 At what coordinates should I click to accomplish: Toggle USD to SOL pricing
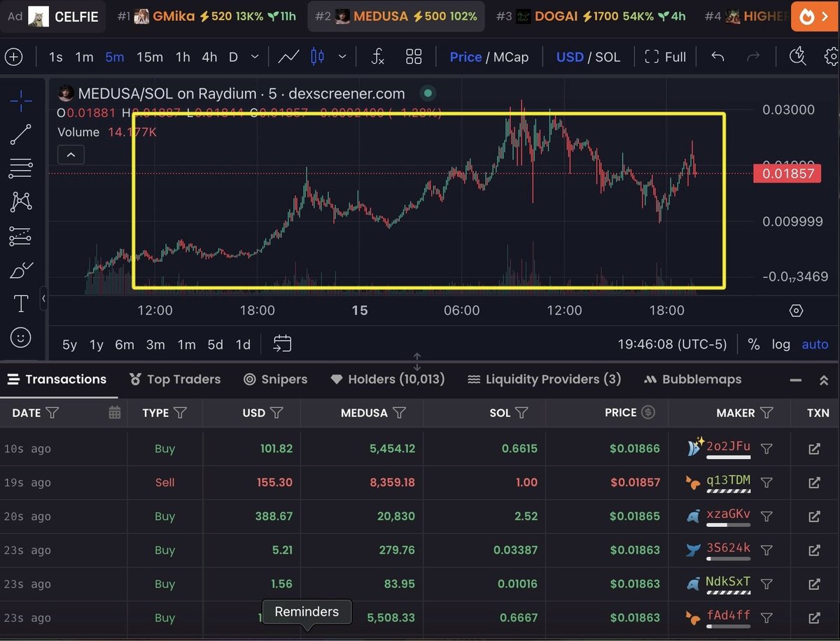pos(608,57)
